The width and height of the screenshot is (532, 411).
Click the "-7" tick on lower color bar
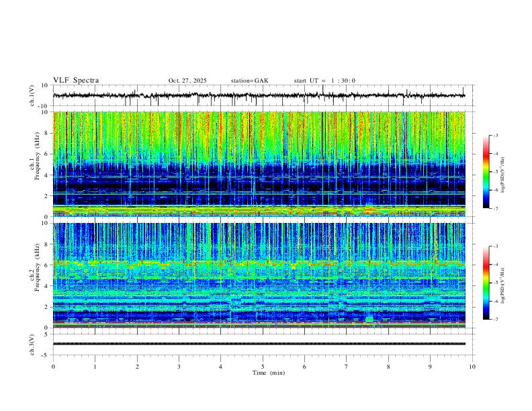pos(496,319)
